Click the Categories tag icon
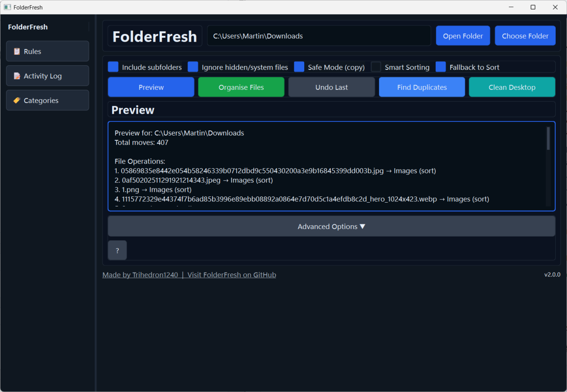567x392 pixels. coord(17,100)
